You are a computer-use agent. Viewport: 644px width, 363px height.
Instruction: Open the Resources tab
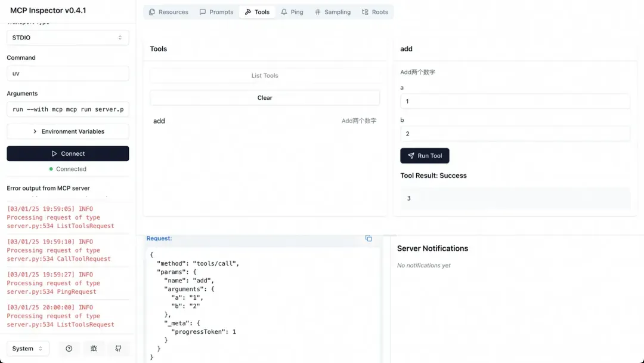(169, 12)
